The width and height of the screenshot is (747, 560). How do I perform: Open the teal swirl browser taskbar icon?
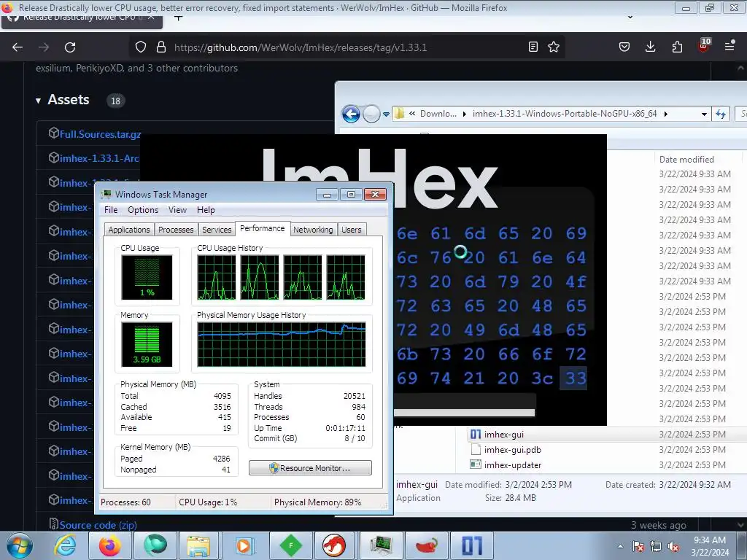click(155, 545)
